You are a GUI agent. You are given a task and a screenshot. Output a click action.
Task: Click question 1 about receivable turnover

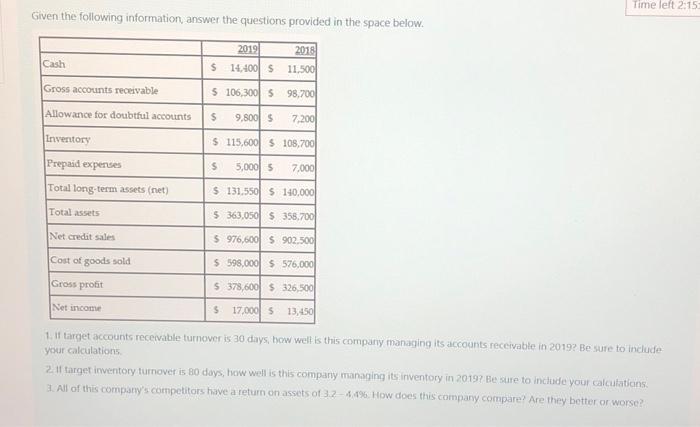click(353, 344)
